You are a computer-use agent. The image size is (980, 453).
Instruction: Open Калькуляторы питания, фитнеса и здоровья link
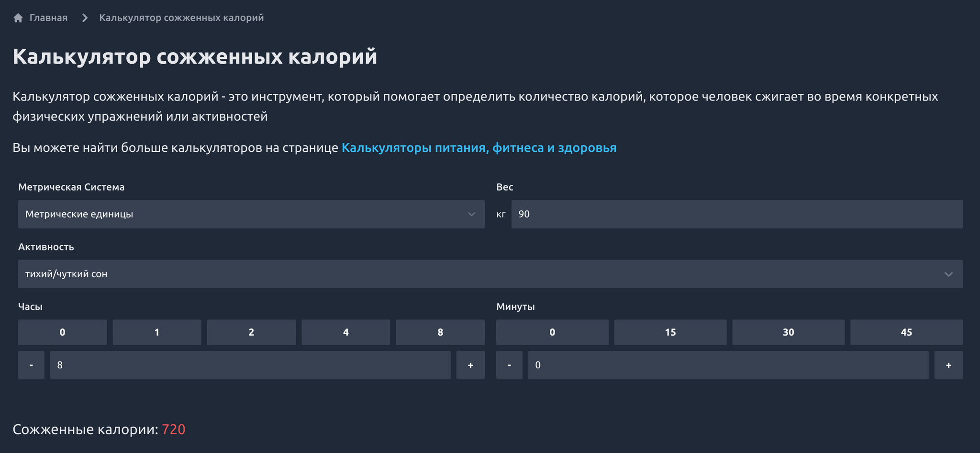click(x=479, y=148)
